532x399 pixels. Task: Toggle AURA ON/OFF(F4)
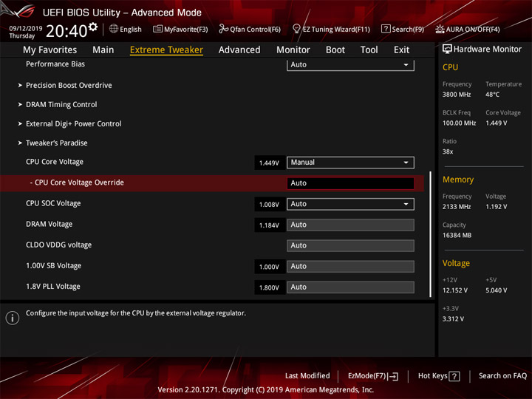click(x=468, y=29)
